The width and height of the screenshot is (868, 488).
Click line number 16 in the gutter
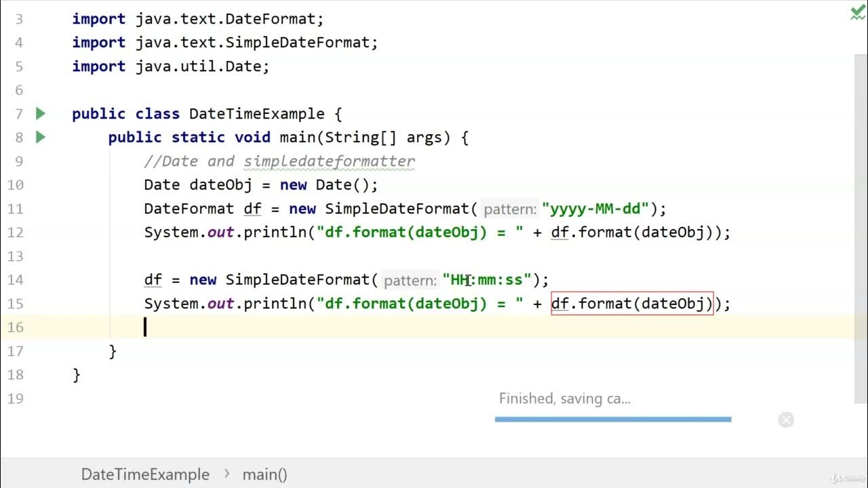pos(14,327)
